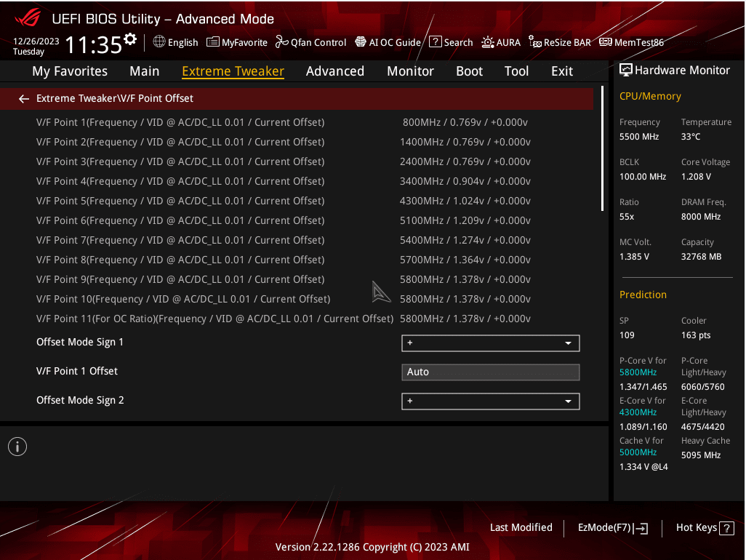Click the Offset Mode Sign 1 label
The width and height of the screenshot is (746, 560).
pyautogui.click(x=80, y=342)
